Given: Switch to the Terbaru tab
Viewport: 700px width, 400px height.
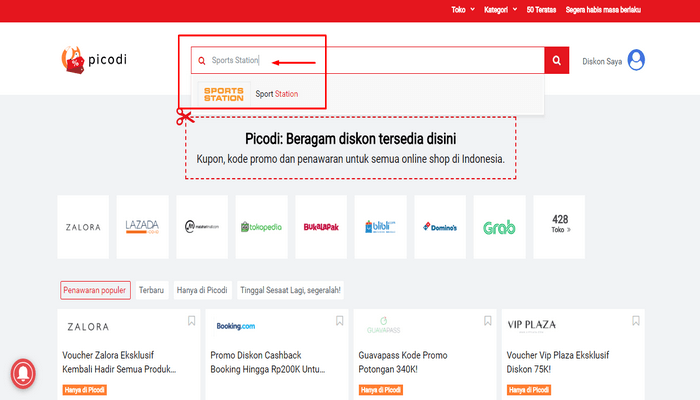Looking at the screenshot, I should [x=152, y=290].
